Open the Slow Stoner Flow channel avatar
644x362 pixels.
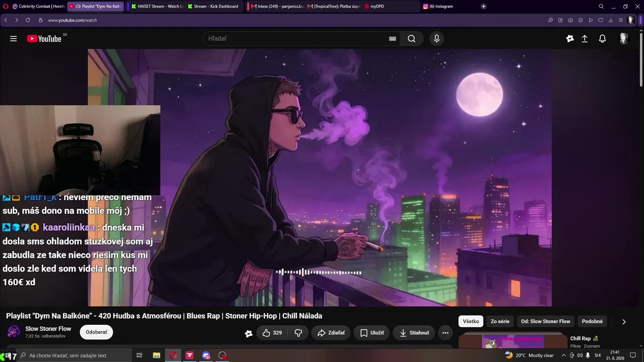[x=14, y=332]
